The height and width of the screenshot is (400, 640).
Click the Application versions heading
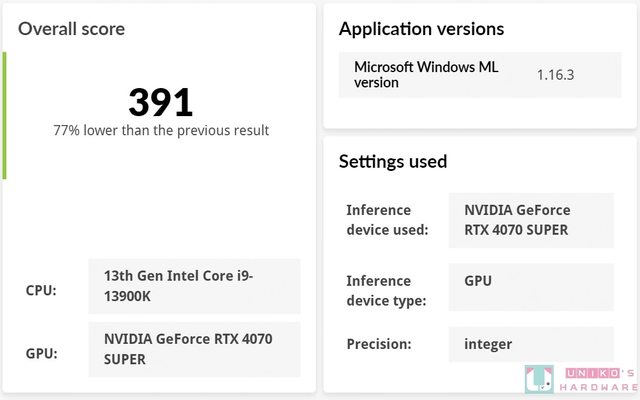(x=421, y=29)
